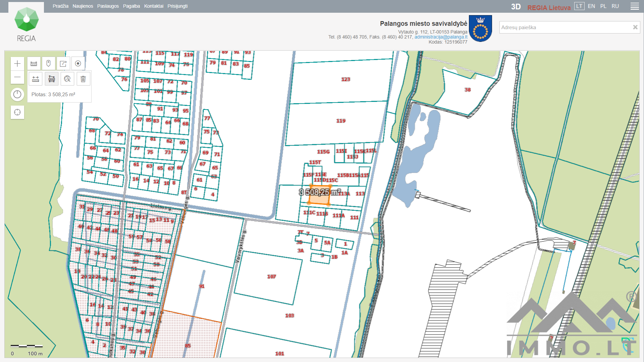
Task: Zoom in on the map
Action: [x=17, y=64]
